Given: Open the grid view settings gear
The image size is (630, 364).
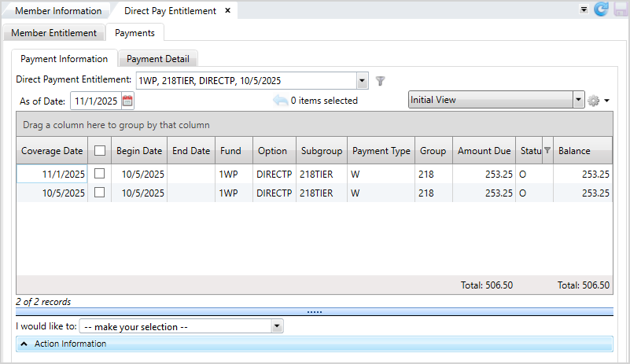Looking at the screenshot, I should click(594, 101).
